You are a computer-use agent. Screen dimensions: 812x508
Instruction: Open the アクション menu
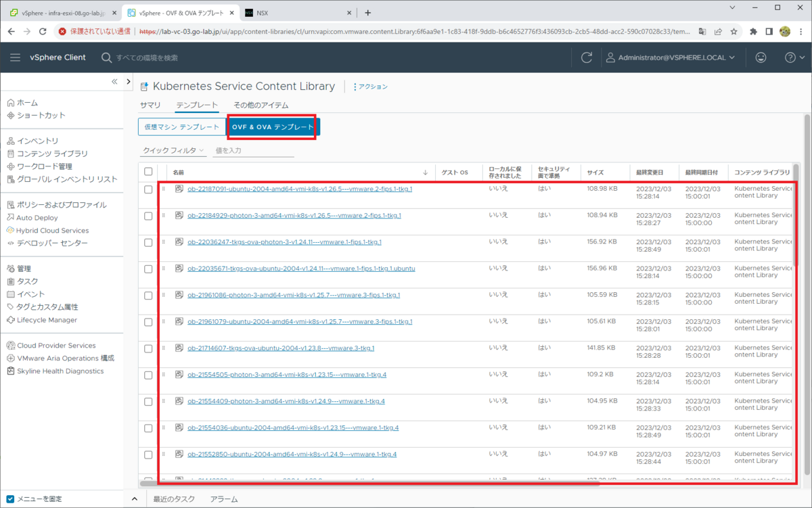point(370,87)
